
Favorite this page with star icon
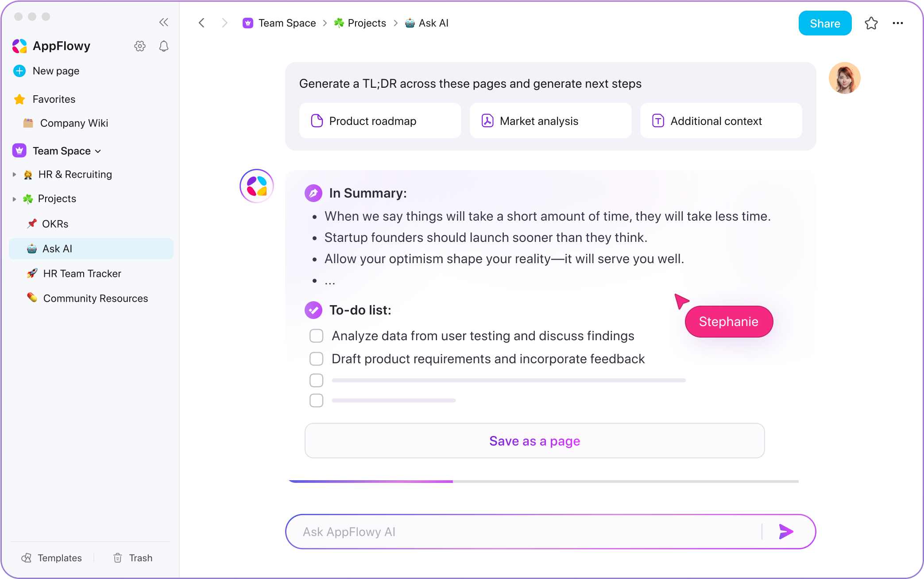(x=871, y=23)
